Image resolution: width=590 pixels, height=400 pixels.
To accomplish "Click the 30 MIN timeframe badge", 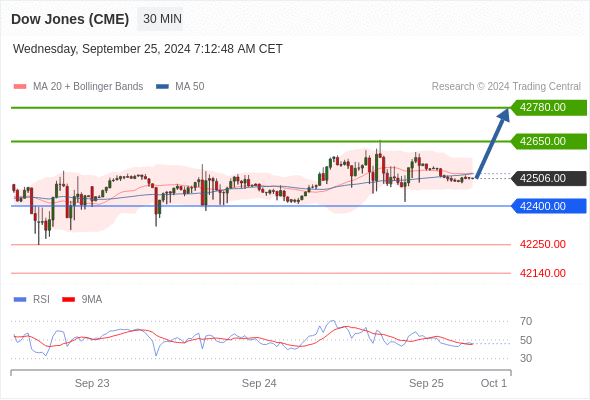I will (x=160, y=19).
